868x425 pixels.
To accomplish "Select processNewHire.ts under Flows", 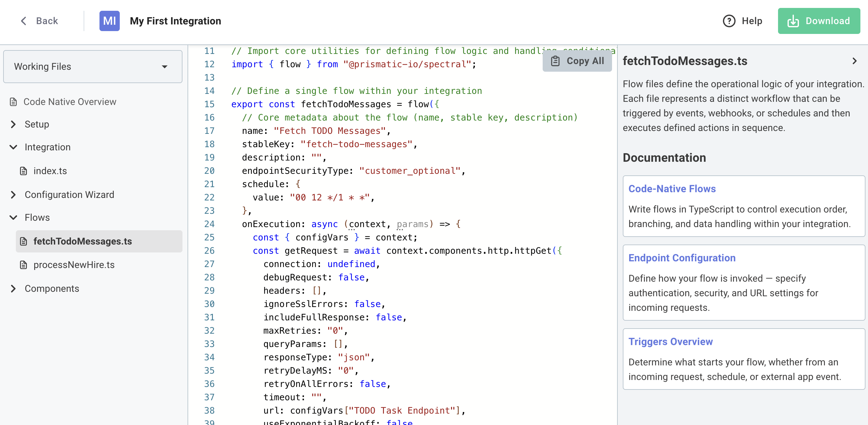I will click(74, 265).
